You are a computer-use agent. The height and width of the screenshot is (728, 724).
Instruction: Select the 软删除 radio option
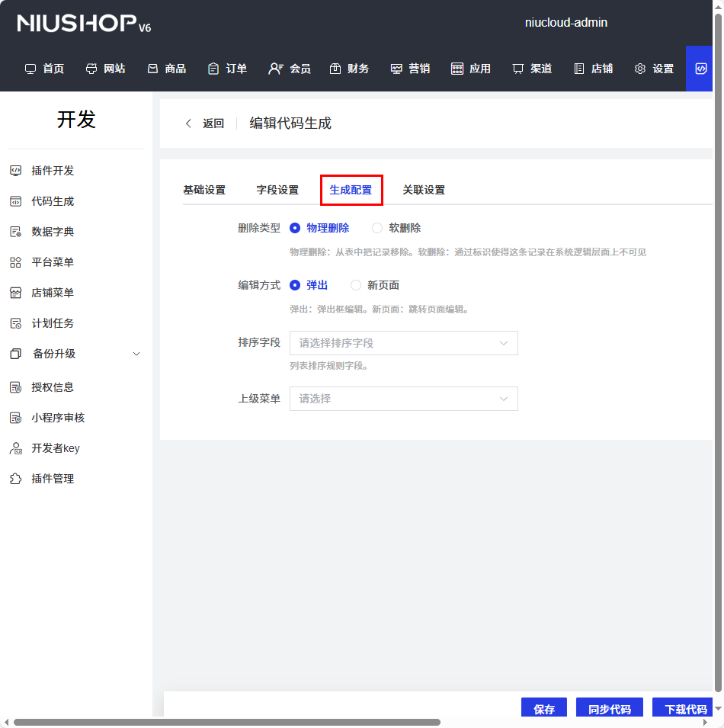pos(377,228)
